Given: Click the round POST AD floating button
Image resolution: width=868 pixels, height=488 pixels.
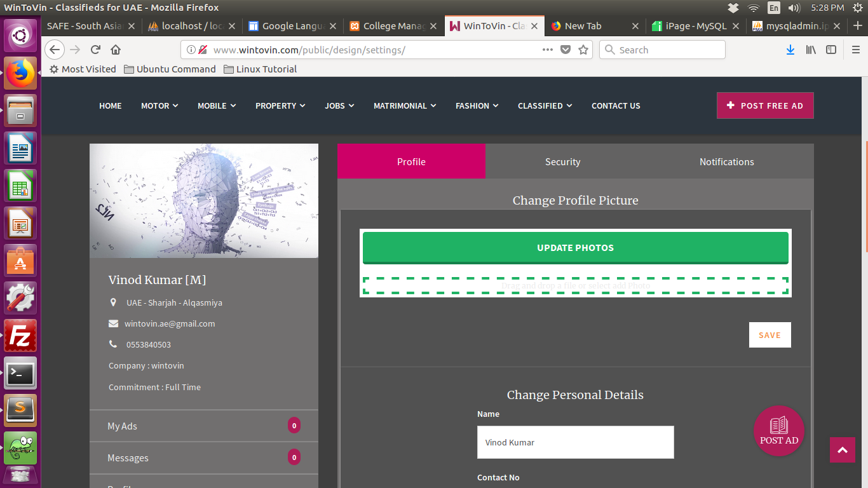Looking at the screenshot, I should pos(779,431).
